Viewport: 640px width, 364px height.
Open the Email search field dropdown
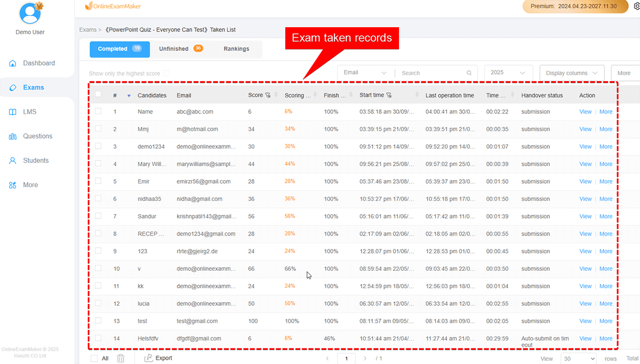click(x=365, y=72)
